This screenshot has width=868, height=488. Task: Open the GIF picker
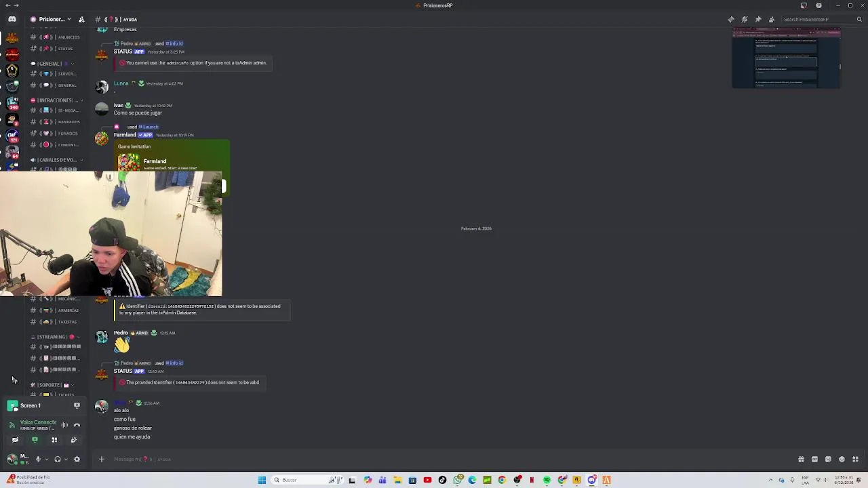point(814,459)
